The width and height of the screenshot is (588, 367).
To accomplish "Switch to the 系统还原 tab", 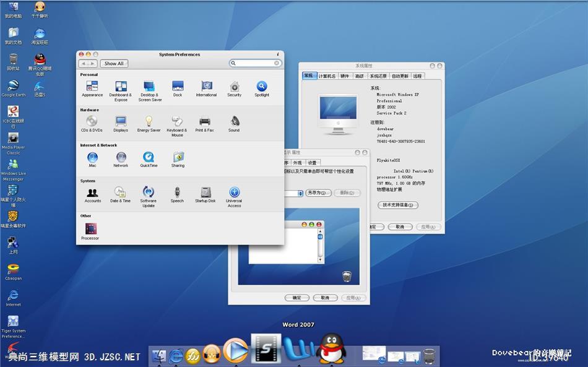I will (378, 76).
